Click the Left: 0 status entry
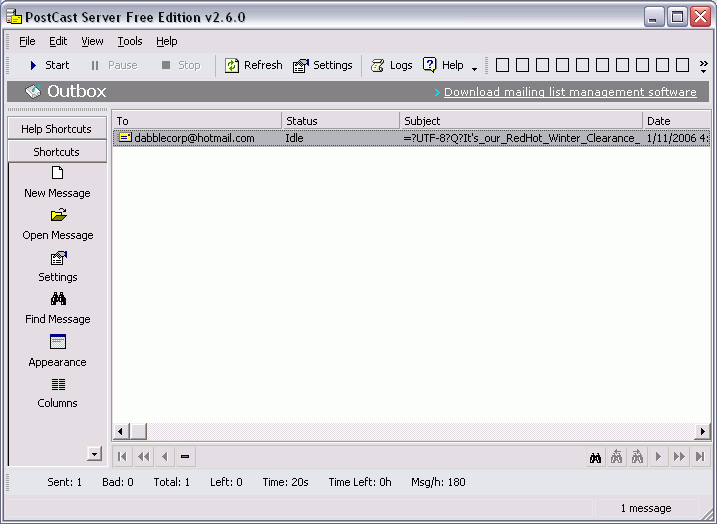717x524 pixels. click(x=226, y=482)
